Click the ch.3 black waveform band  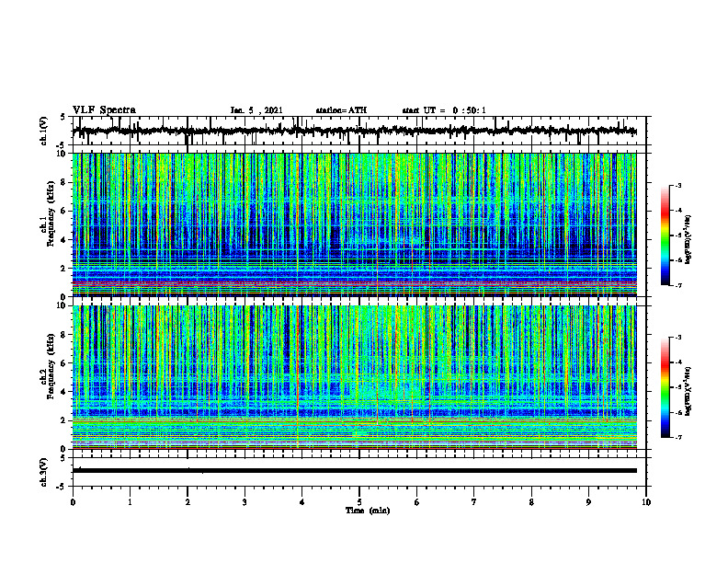(355, 471)
